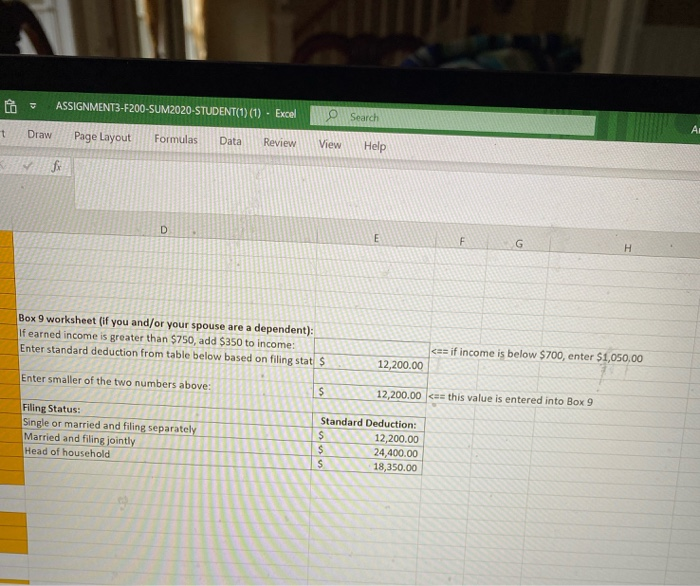Switch to the Data tab
Image resolution: width=700 pixels, height=586 pixels.
coord(230,141)
